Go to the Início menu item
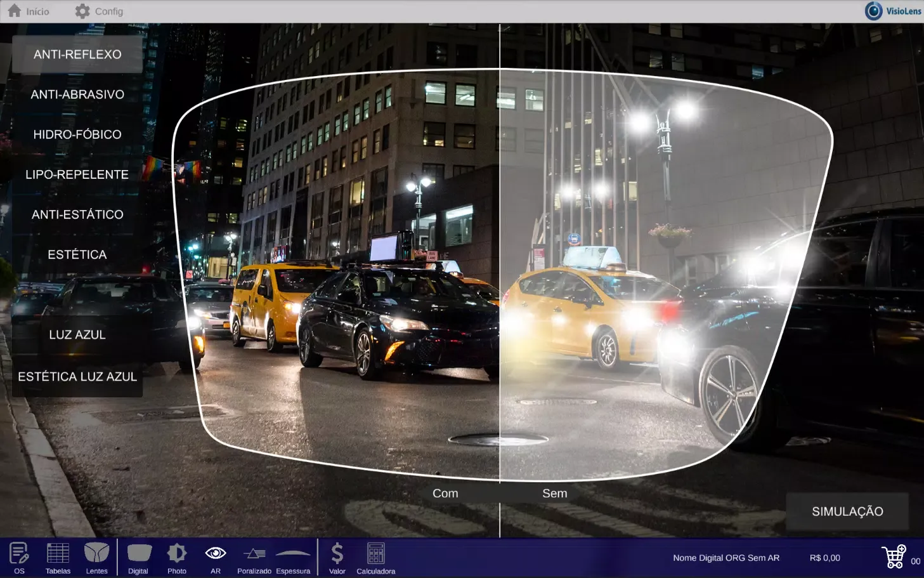Screen dimensions: 924x578 point(29,11)
